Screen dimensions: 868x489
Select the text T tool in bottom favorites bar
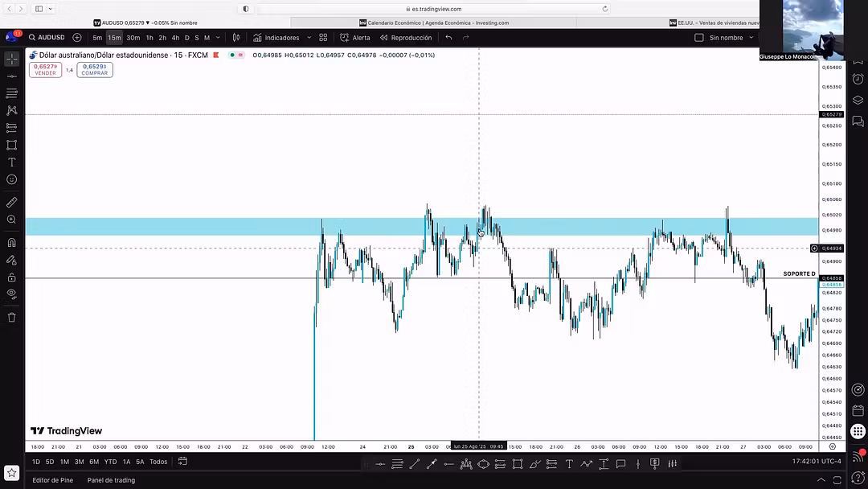569,464
